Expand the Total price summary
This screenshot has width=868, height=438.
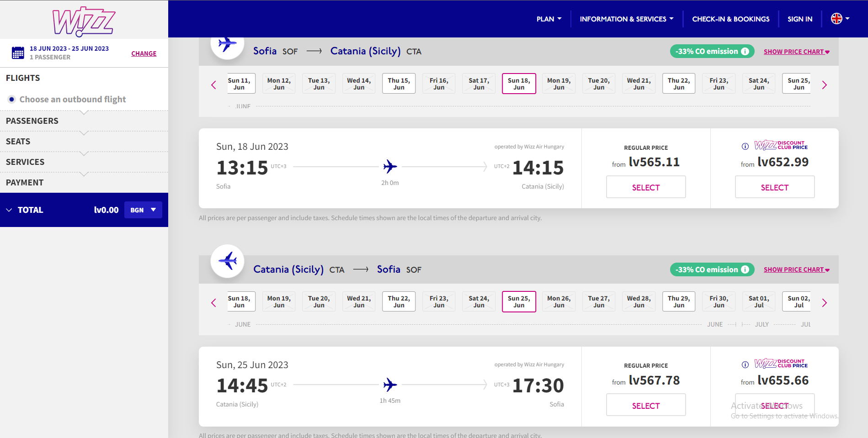(x=9, y=210)
